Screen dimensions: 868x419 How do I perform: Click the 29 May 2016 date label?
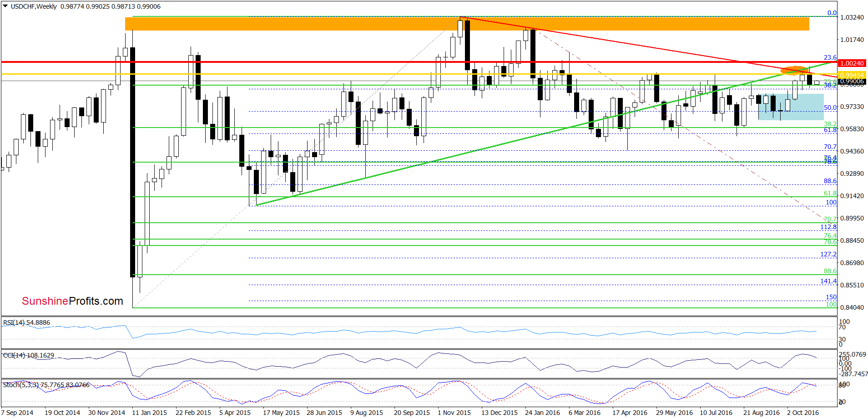pos(674,413)
